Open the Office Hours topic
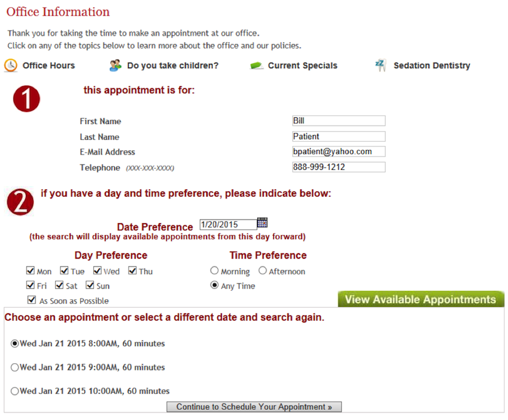508x420 pixels. coord(48,66)
